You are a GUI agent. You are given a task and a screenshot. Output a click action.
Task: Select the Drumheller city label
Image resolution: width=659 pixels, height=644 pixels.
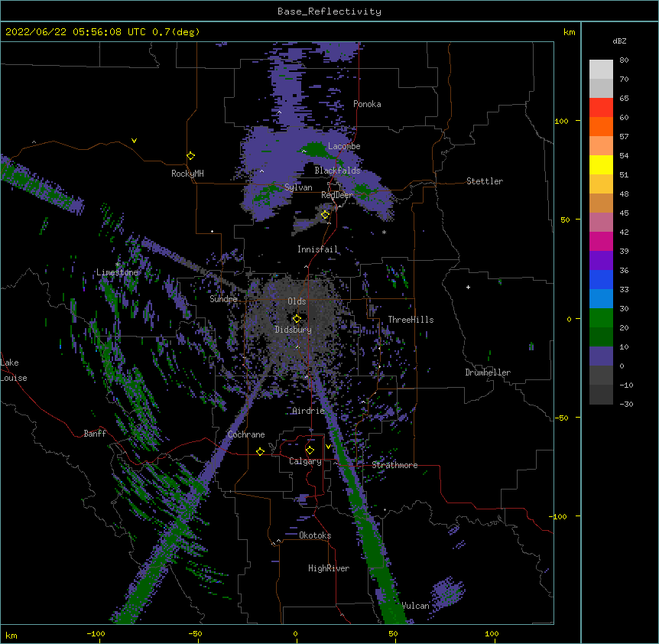488,372
